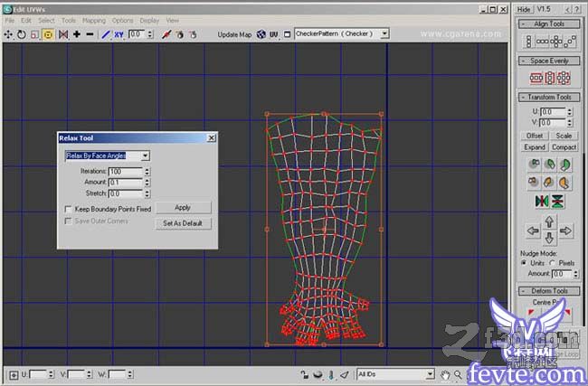Click the blue soft selection falloff line icon

click(x=105, y=34)
